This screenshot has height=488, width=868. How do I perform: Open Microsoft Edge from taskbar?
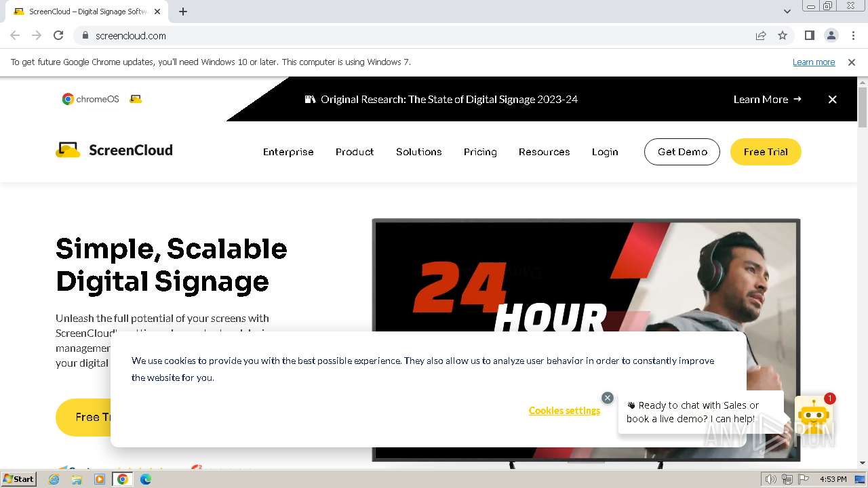(146, 479)
